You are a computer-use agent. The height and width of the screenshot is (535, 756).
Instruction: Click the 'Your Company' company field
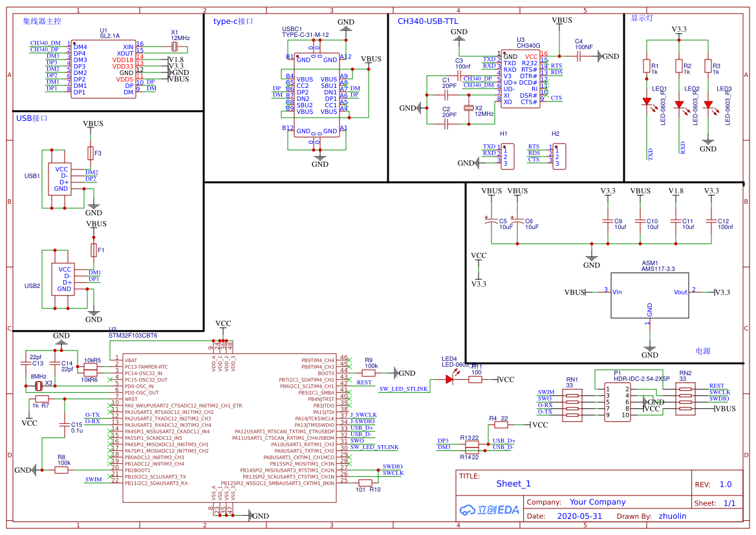tap(598, 502)
